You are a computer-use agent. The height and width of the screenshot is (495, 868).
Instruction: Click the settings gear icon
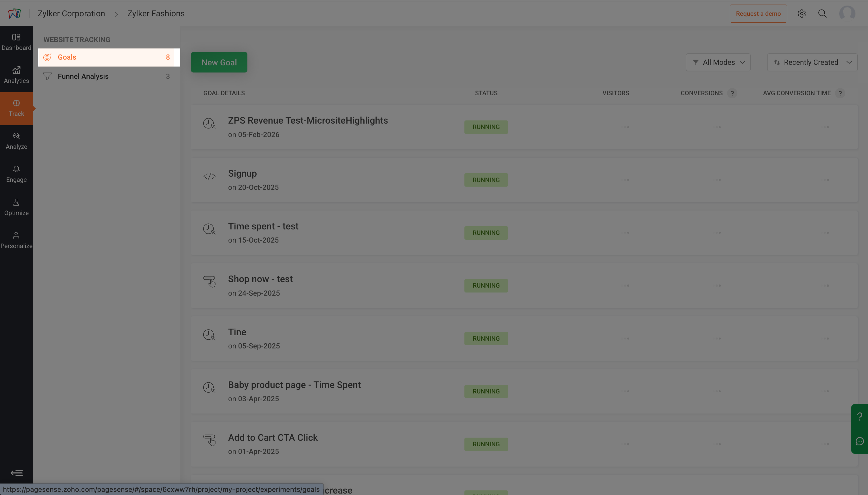[801, 13]
